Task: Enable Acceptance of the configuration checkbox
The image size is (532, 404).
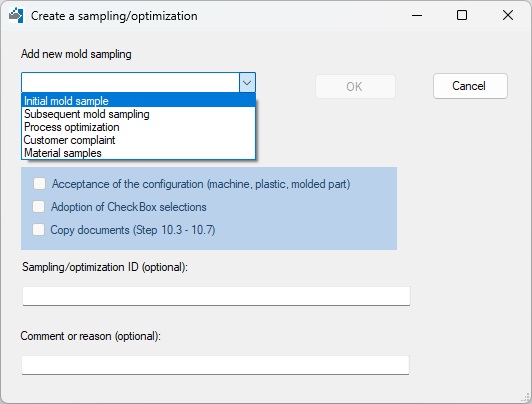Action: [x=39, y=184]
